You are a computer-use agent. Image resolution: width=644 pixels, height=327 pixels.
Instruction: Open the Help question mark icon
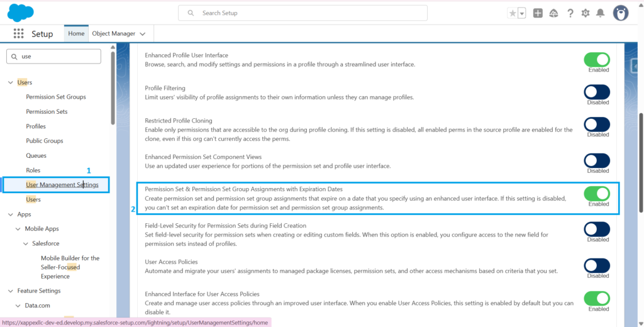tap(570, 13)
